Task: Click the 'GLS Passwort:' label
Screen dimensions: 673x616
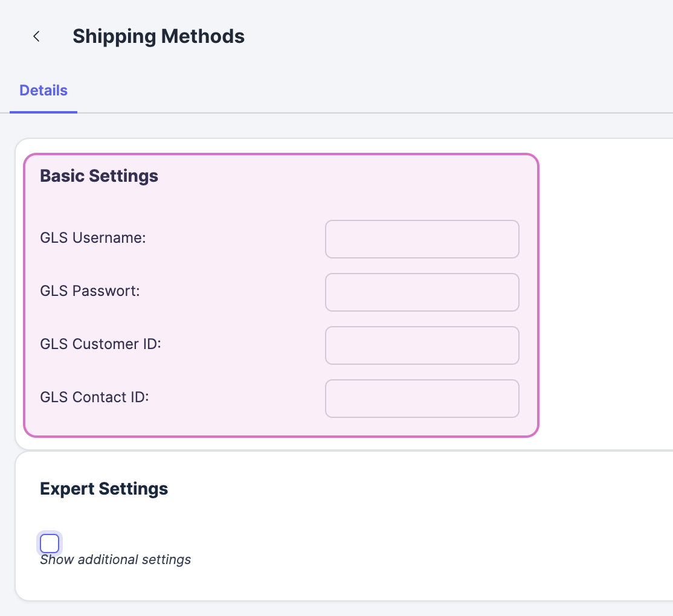Action: coord(90,291)
